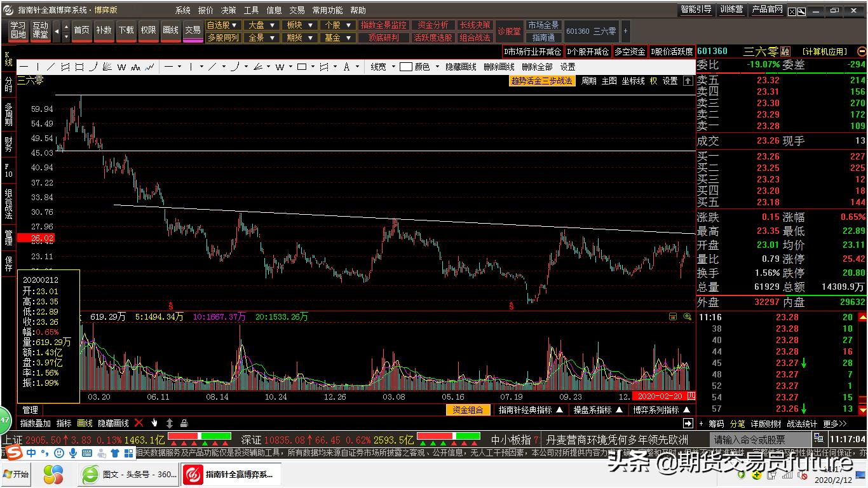Click the up arrow icon beside 设置
Viewport: 868px width, 488px height.
[688, 81]
